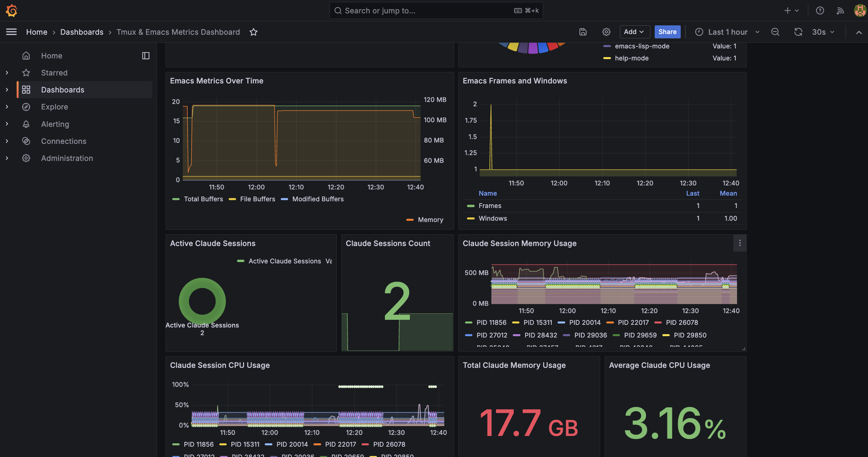Click Emacs Metrics Over Time panel title

(x=216, y=81)
